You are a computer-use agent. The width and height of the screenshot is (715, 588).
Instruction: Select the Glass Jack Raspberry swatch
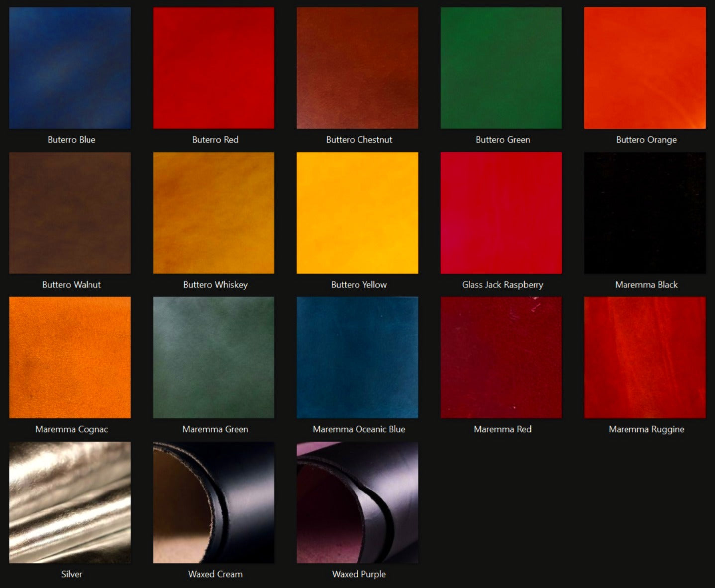pyautogui.click(x=501, y=213)
